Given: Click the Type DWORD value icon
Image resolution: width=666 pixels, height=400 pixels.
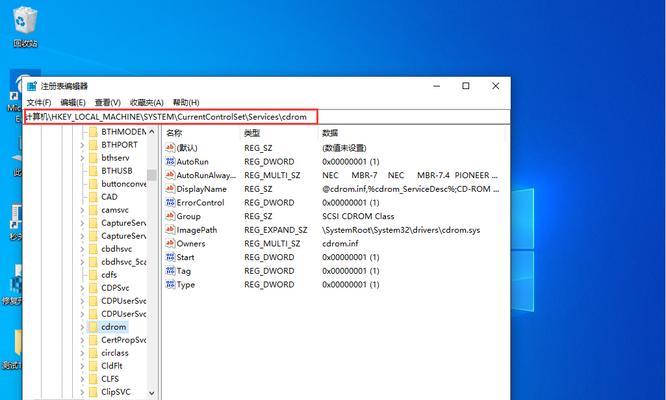Looking at the screenshot, I should coord(170,285).
